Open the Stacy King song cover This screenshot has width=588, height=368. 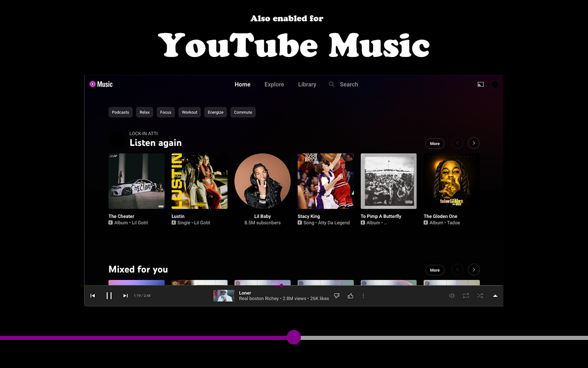pos(326,181)
